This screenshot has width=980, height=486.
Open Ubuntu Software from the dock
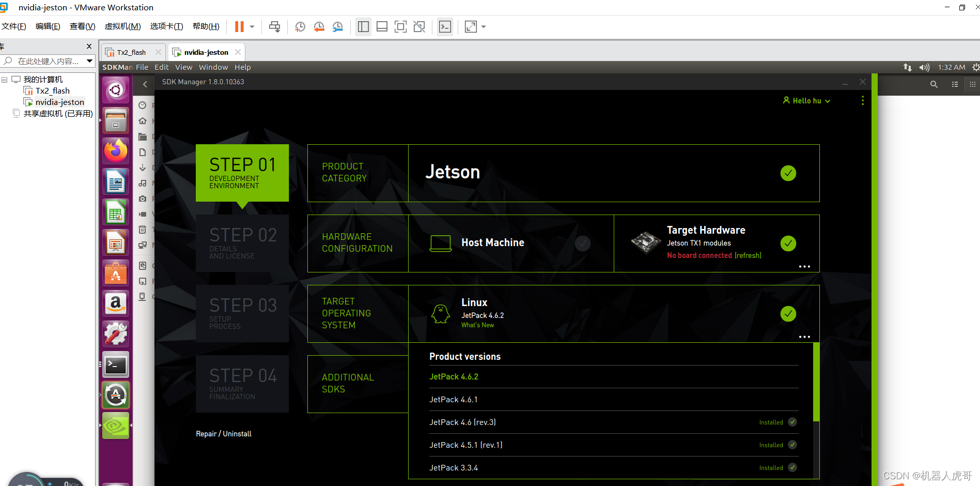tap(115, 274)
